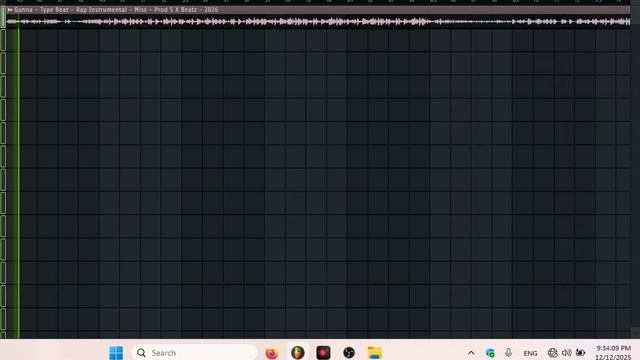Screen dimensions: 640x360
Task: Click the audio clip waveform in the playlist
Action: click(318, 22)
